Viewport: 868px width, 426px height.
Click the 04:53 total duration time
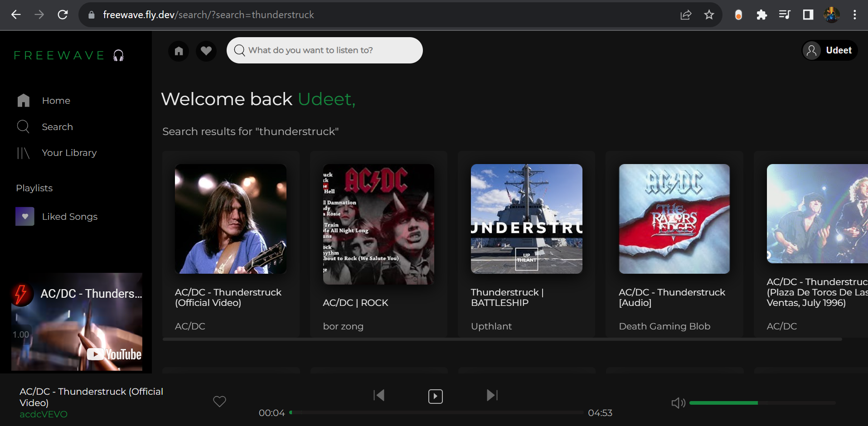tap(600, 413)
